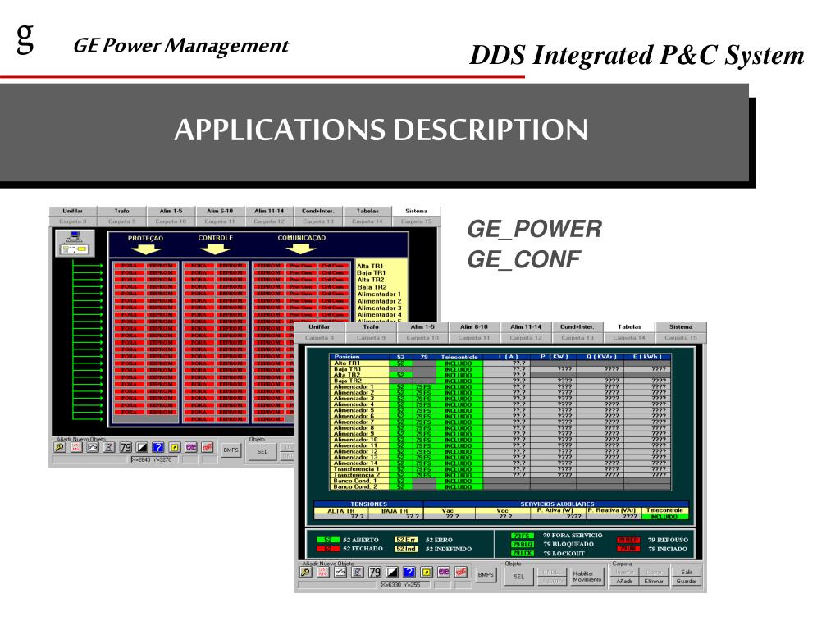Click the wrench tool icon in the back Sistema window

[60, 447]
